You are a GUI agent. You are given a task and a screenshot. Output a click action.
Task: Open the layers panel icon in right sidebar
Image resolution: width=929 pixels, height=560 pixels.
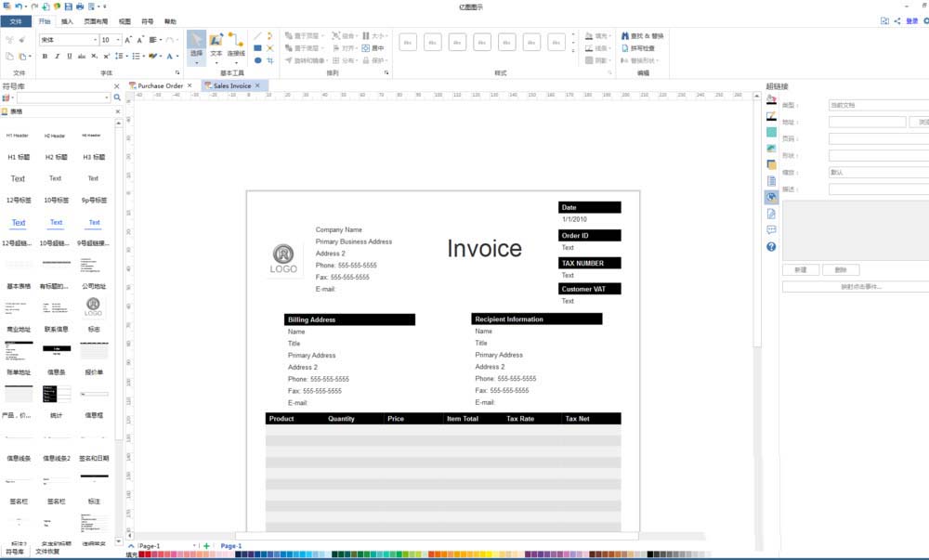[771, 164]
